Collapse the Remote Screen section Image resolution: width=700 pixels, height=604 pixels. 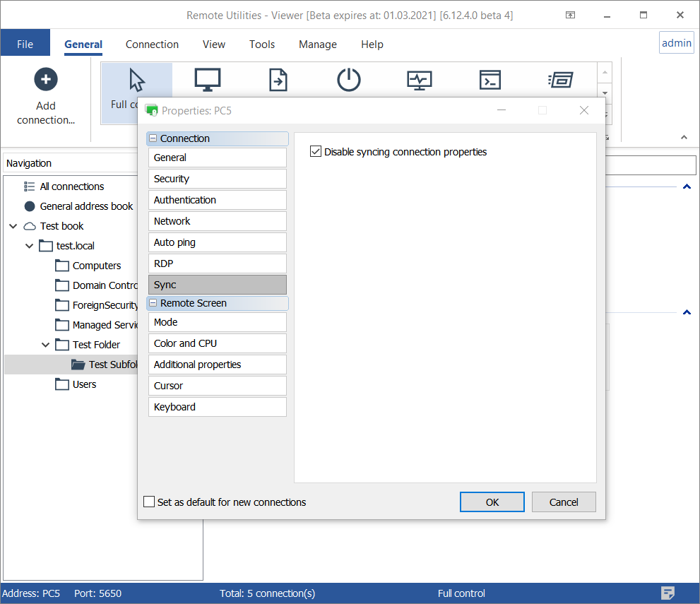coord(153,303)
